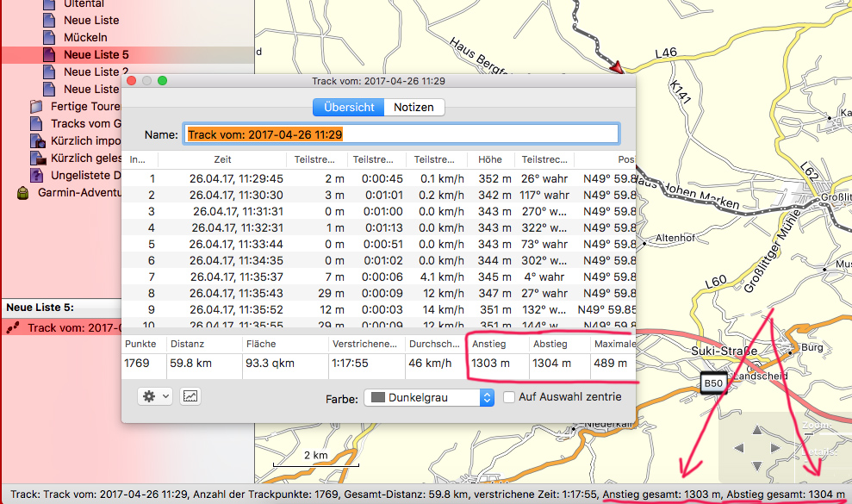Pan the map down with the arrow
The image size is (852, 504).
point(757,467)
